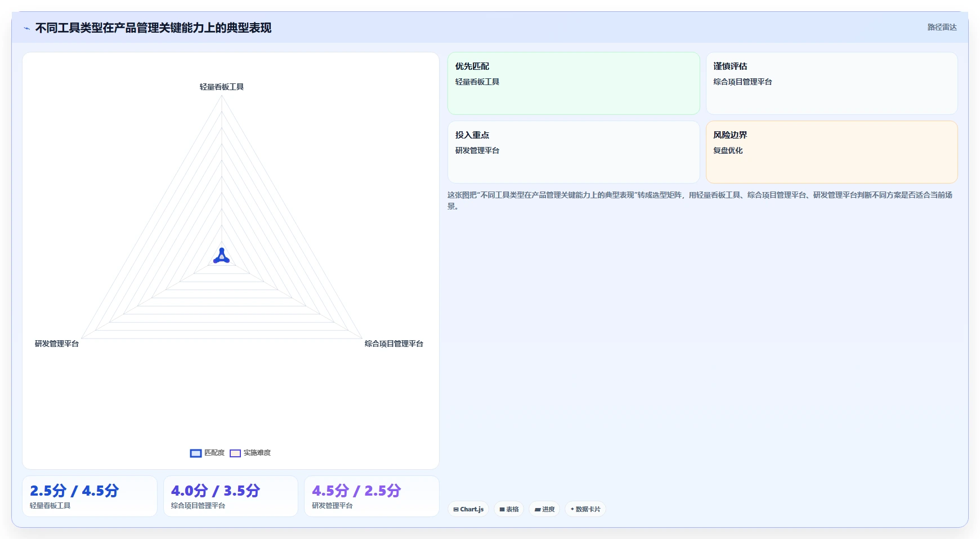Click the 数据卡片 tag label
This screenshot has width=980, height=539.
pyautogui.click(x=588, y=509)
